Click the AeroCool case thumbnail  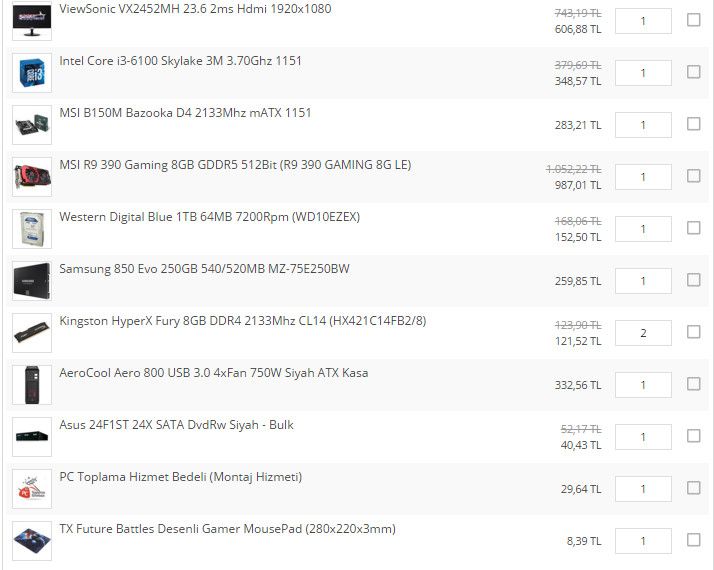[32, 385]
